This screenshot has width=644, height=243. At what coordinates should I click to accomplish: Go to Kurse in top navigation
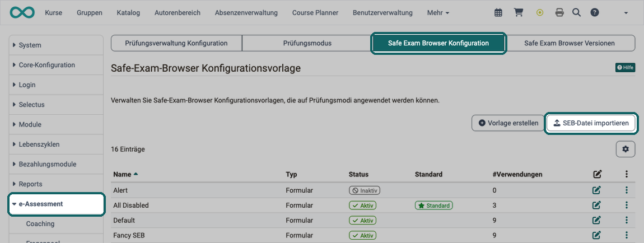tap(53, 13)
